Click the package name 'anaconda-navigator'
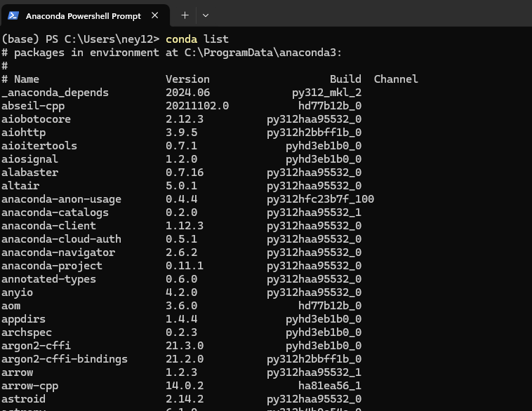This screenshot has width=532, height=411. 58,252
